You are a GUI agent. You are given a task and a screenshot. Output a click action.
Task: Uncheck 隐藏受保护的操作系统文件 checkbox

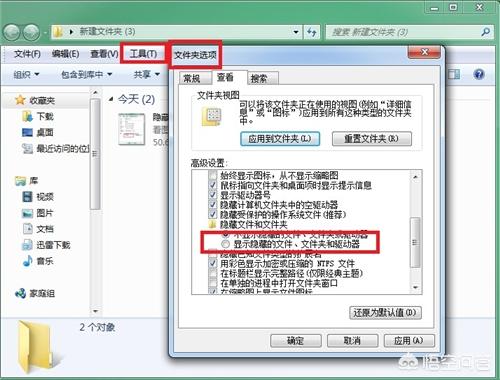pyautogui.click(x=213, y=214)
